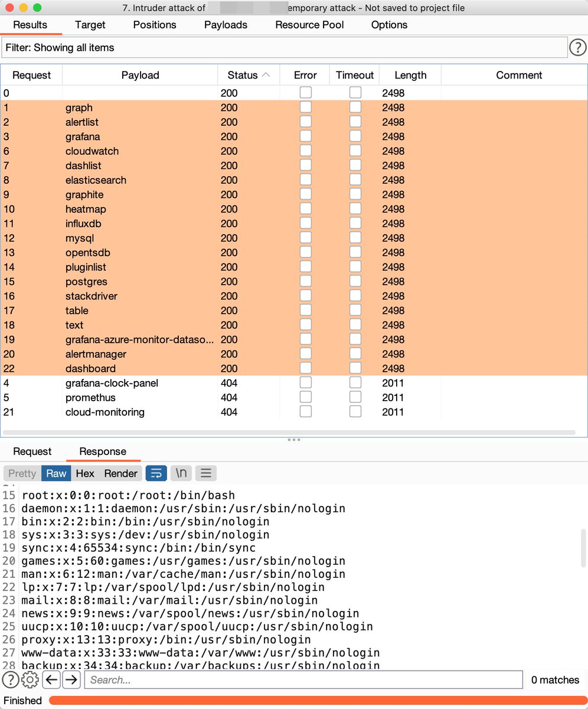Image resolution: width=588 pixels, height=709 pixels.
Task: Select the Hex view button
Action: 85,473
